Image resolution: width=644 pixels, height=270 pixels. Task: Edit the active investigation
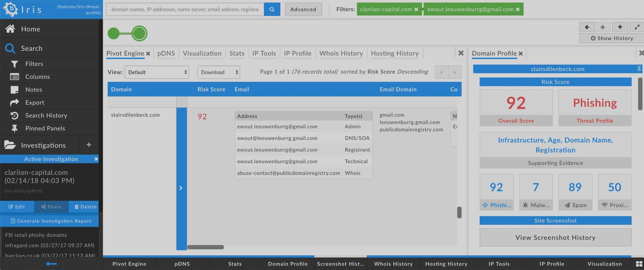(17, 207)
